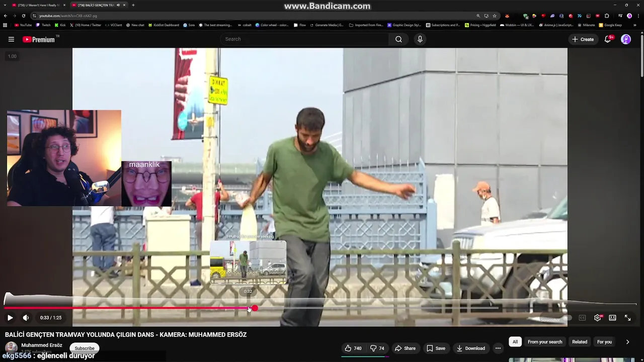
Task: Open the KickBot Dashboard bookmark
Action: [164, 25]
